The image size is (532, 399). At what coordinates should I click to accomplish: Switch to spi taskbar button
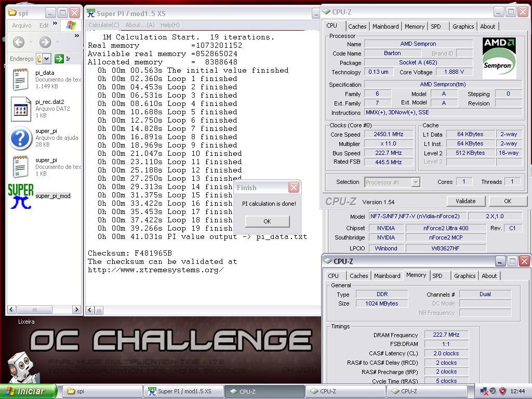coord(101,391)
